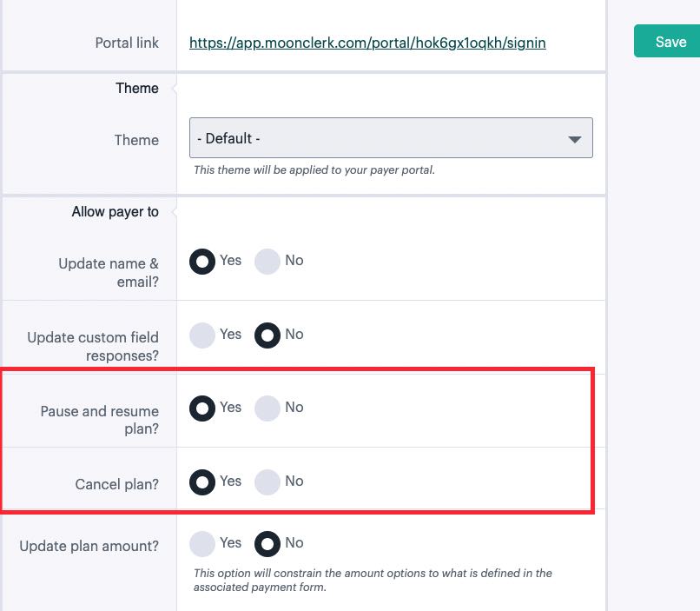
Task: Enable Yes for Update custom field responses
Action: coord(201,335)
